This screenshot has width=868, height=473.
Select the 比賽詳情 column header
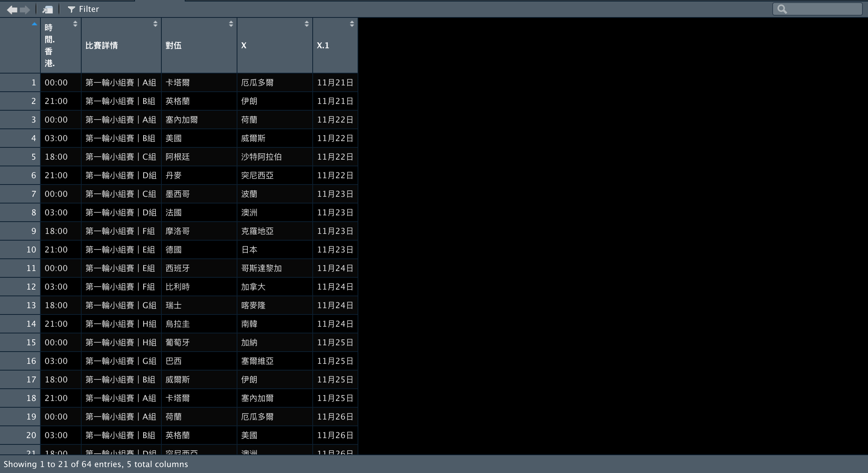tap(121, 45)
